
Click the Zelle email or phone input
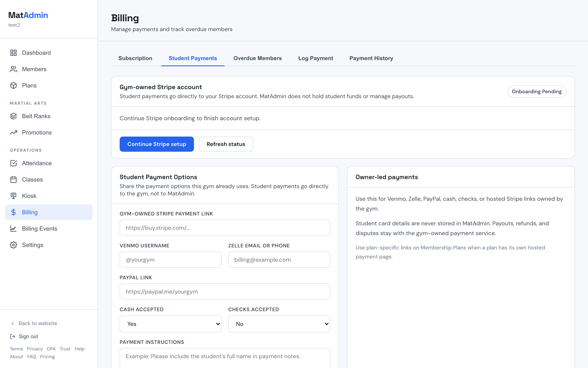point(279,260)
